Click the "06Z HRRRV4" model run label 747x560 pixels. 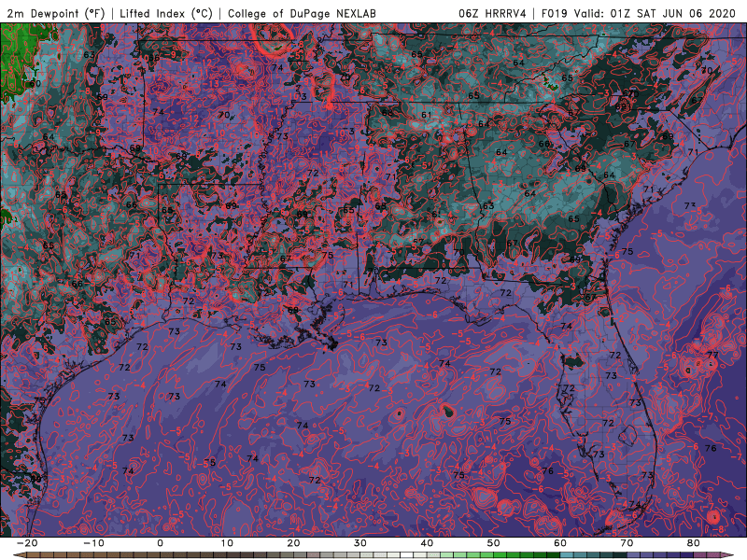(492, 14)
